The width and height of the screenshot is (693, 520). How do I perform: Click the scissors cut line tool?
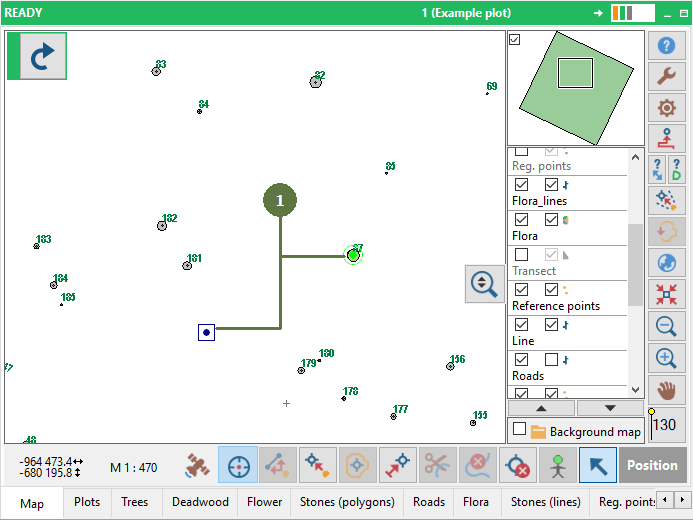(438, 465)
